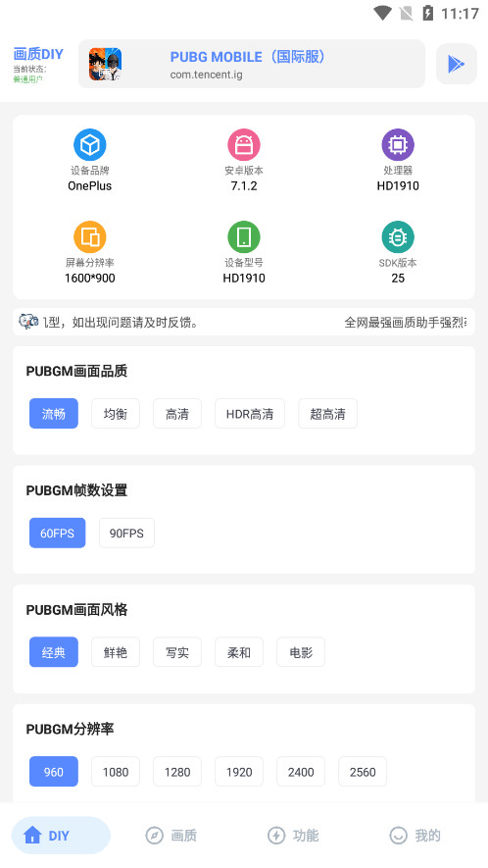The image size is (488, 868).
Task: Tap the 普通用户 status label
Action: (28, 79)
